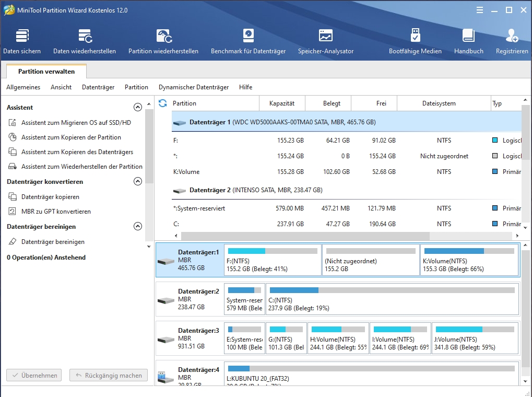
Task: Click Rückgängig machen button
Action: 109,375
